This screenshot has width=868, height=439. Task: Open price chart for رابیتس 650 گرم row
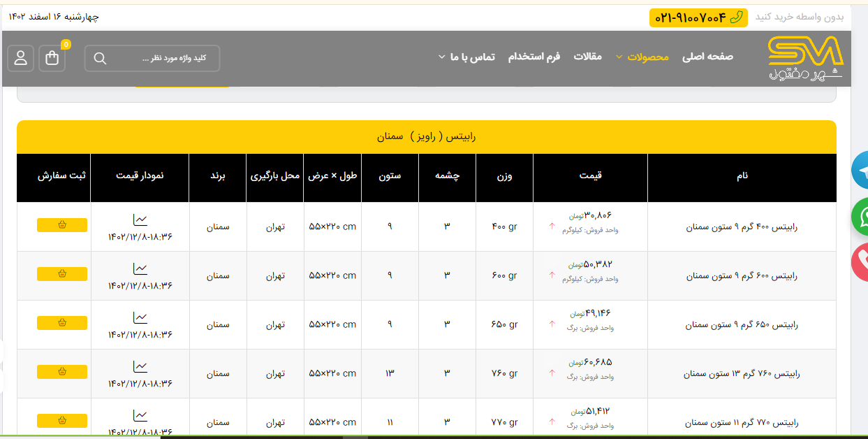pyautogui.click(x=140, y=317)
